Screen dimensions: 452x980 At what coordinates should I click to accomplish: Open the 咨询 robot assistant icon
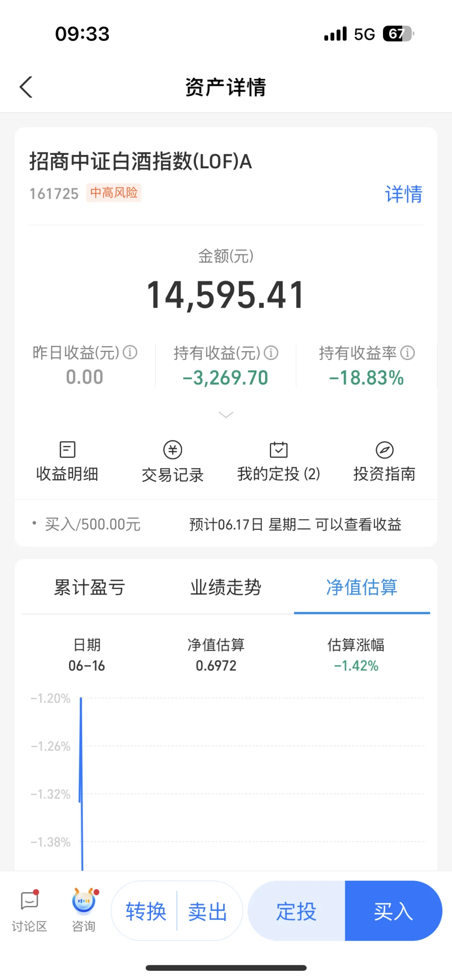(84, 900)
